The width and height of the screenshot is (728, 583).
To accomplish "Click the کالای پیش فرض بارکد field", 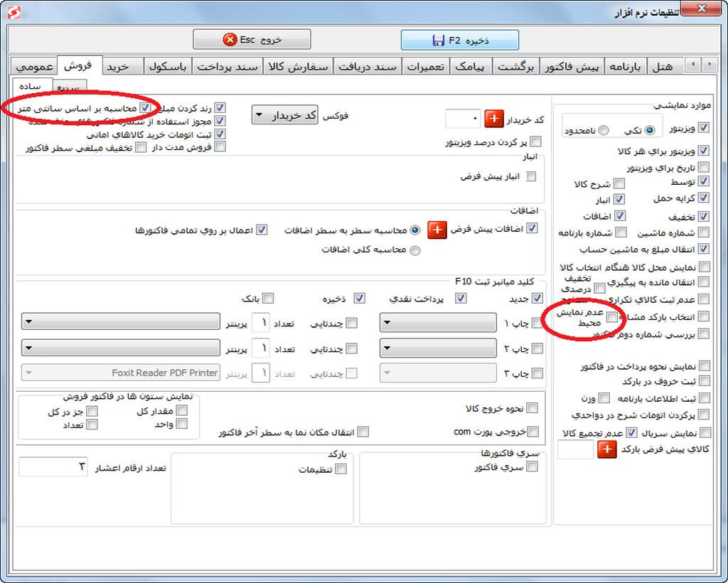I will point(575,449).
